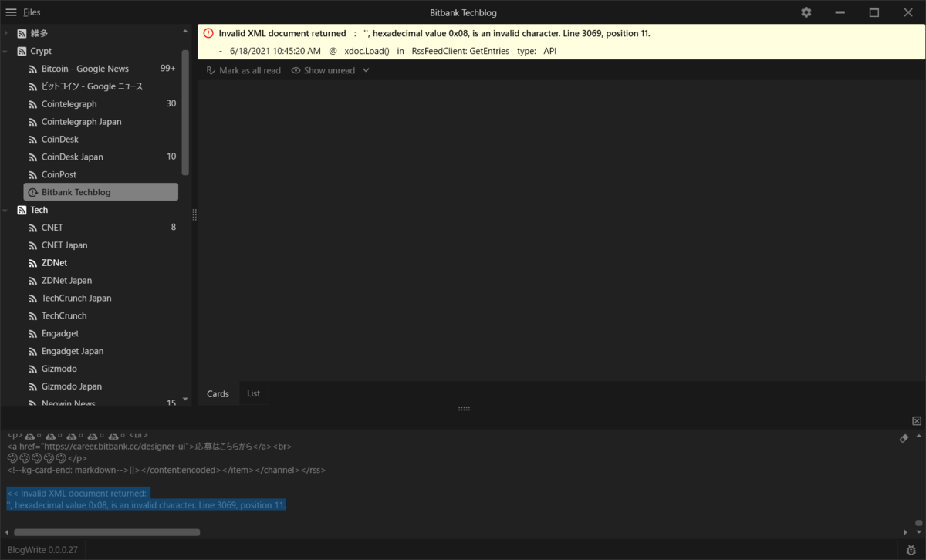Open the Files menu
The width and height of the screenshot is (926, 560).
point(32,12)
